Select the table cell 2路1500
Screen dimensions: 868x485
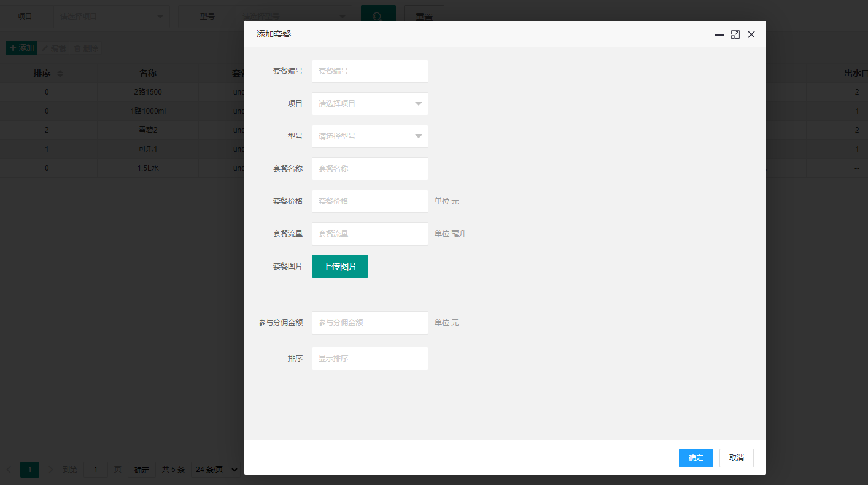[148, 92]
